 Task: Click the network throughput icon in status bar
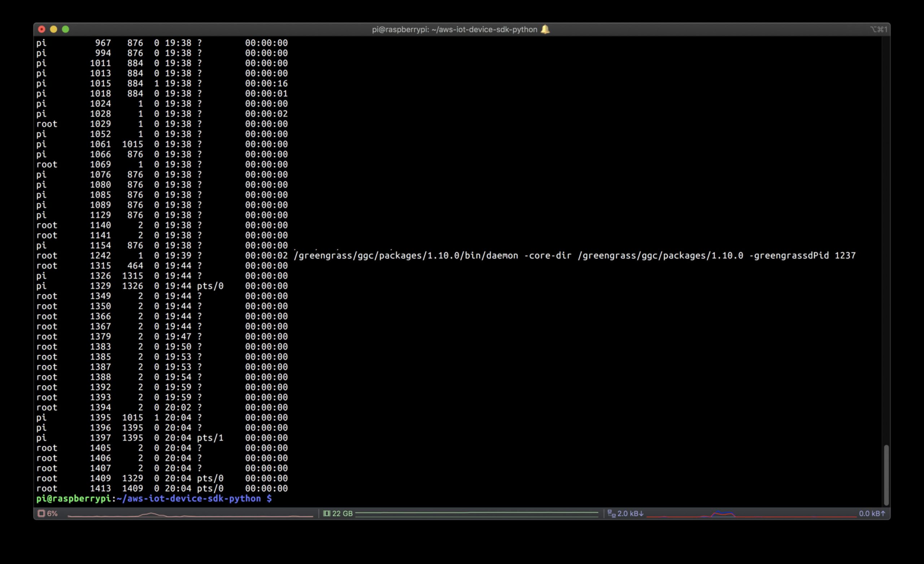click(611, 513)
